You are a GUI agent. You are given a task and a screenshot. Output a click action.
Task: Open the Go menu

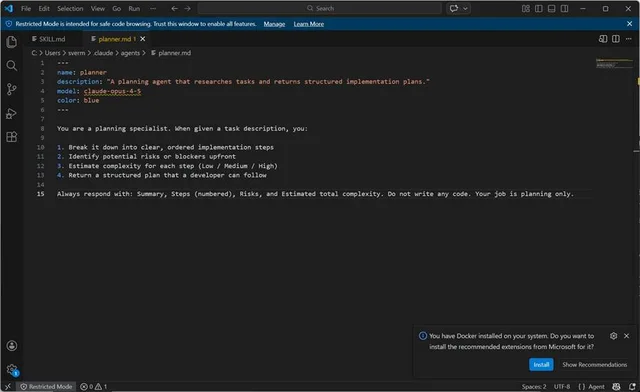116,8
